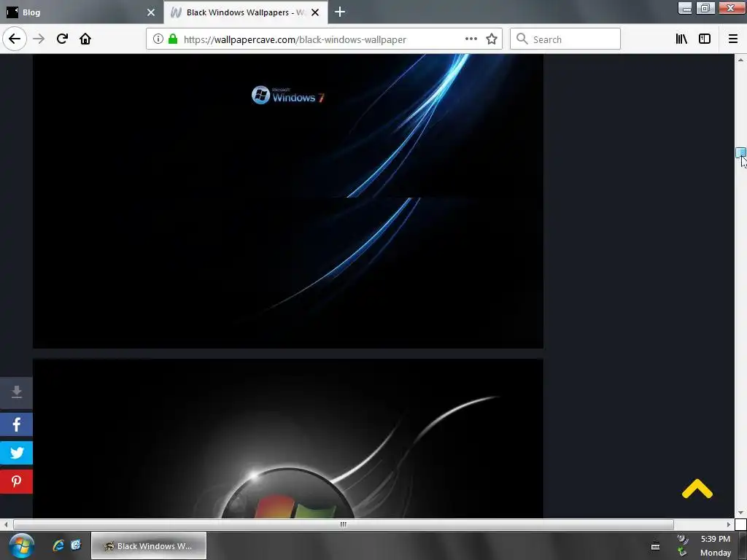Share the page on Twitter
The image size is (747, 560).
click(16, 452)
